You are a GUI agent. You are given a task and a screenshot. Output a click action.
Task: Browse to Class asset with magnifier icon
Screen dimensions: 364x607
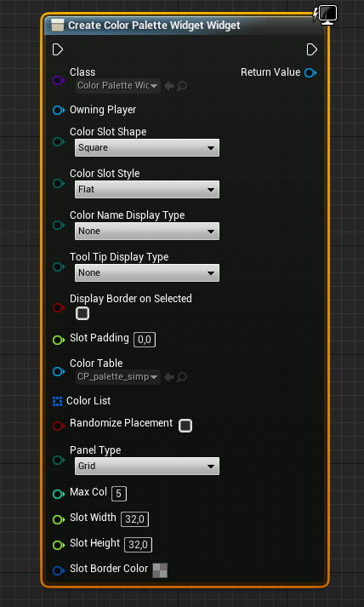(182, 86)
